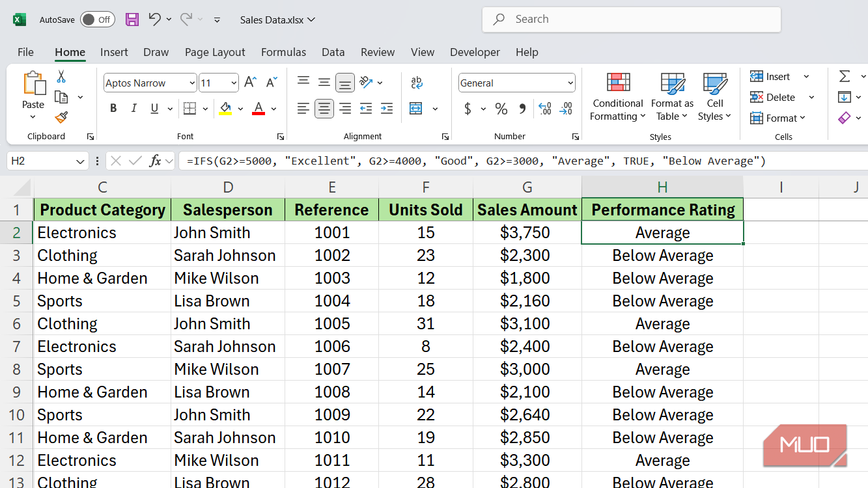The width and height of the screenshot is (868, 488).
Task: Apply the yellow fill color
Action: (225, 109)
